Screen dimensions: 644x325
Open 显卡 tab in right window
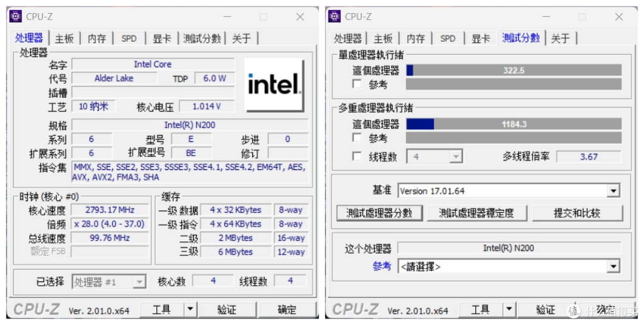[481, 39]
